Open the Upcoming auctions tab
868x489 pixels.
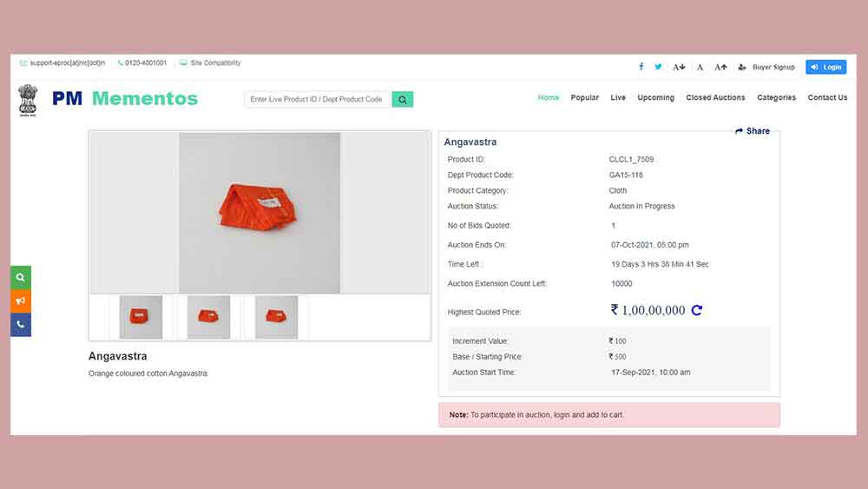click(x=655, y=98)
